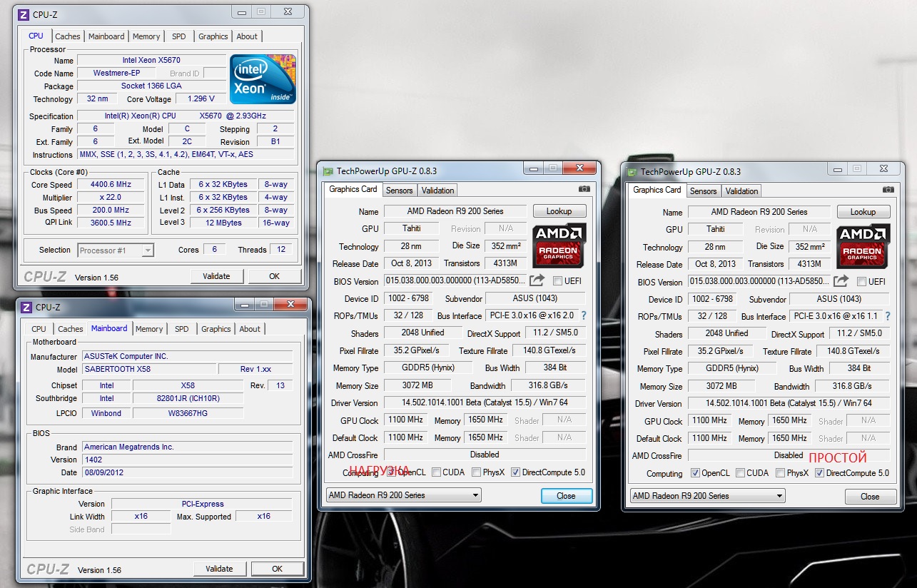Viewport: 917px width, 588px height.
Task: Click OK button in upper CPU-Z window
Action: (x=275, y=276)
